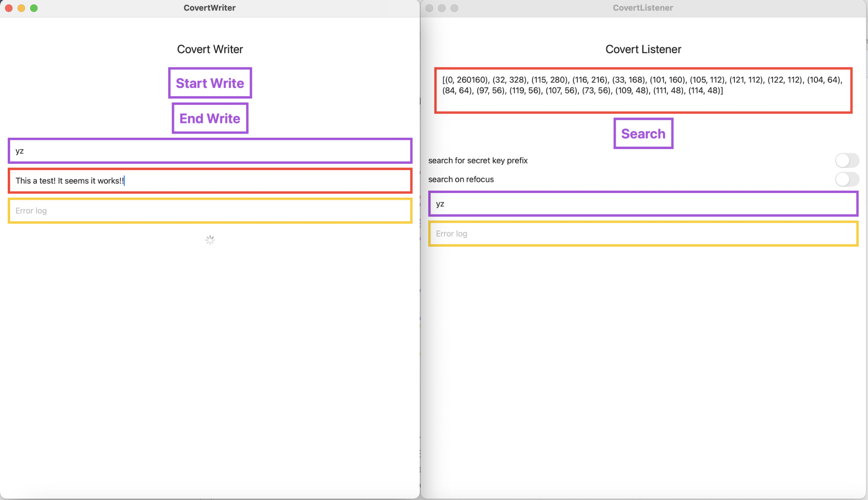Maximize CovertWriter using green button
The width and height of the screenshot is (868, 500).
[34, 8]
